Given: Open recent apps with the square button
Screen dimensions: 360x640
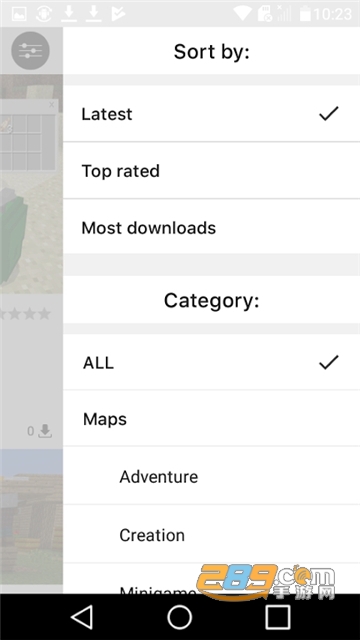Looking at the screenshot, I should (278, 617).
